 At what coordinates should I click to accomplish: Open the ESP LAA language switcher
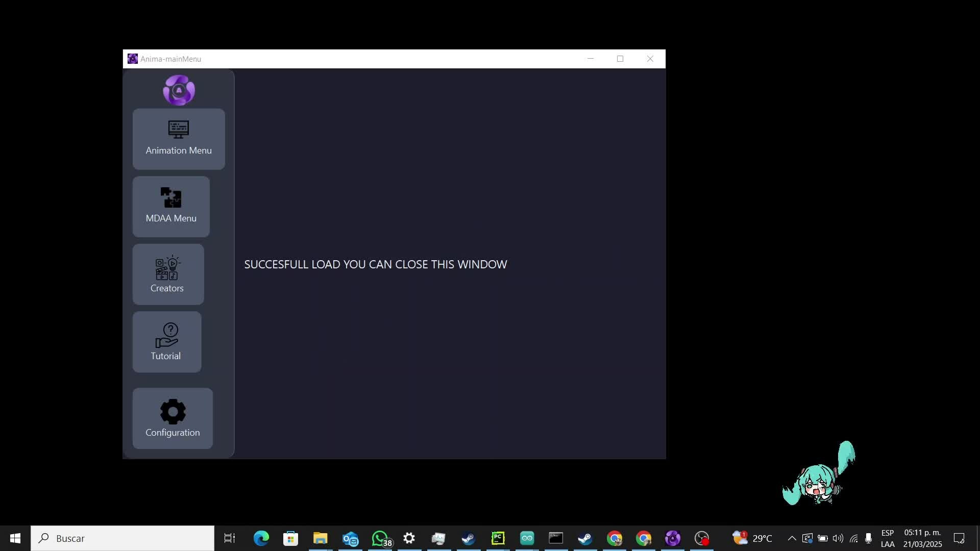coord(887,538)
